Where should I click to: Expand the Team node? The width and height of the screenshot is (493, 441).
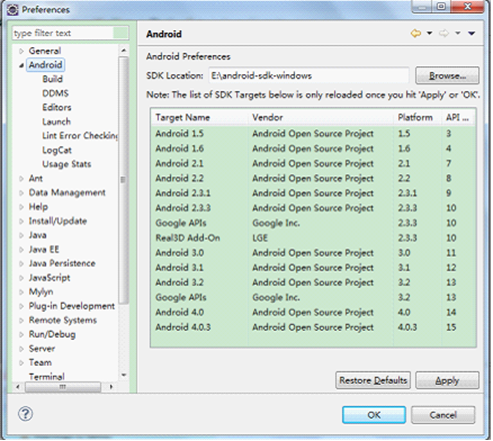tap(21, 363)
